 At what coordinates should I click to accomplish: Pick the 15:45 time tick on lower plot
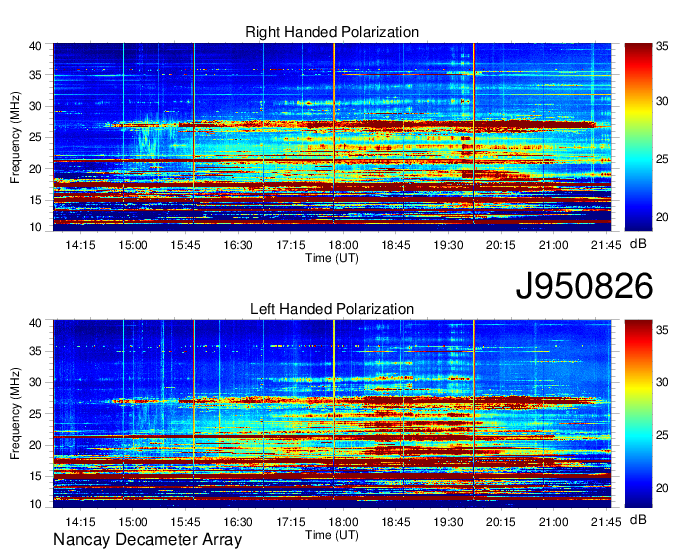(x=185, y=522)
